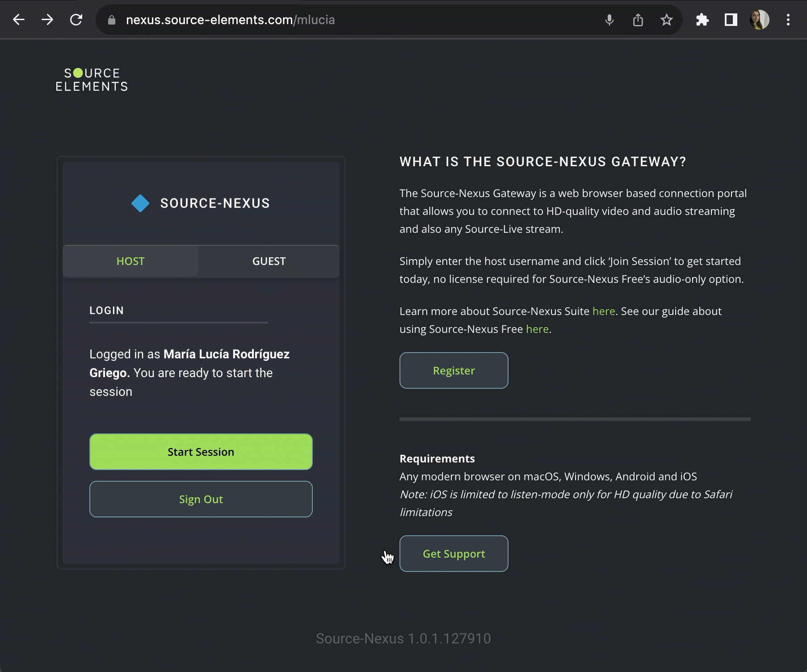The width and height of the screenshot is (807, 672).
Task: Bookmark this page with star icon
Action: pyautogui.click(x=666, y=20)
